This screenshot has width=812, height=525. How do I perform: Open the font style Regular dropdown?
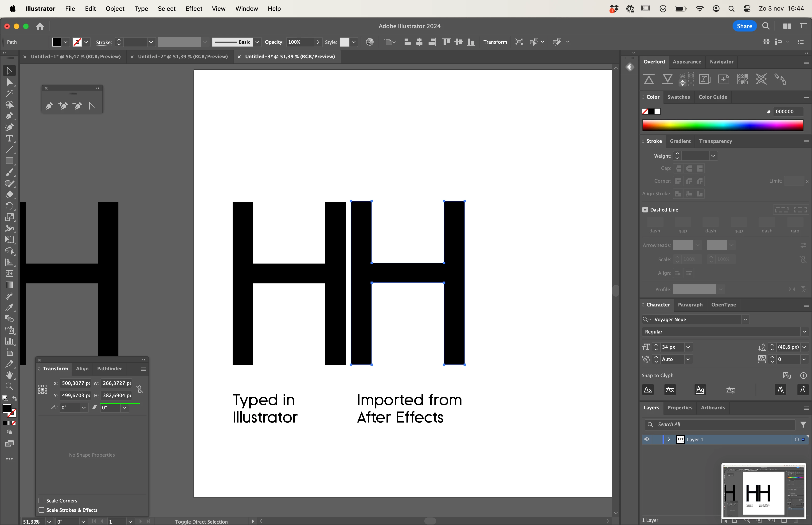pos(804,332)
